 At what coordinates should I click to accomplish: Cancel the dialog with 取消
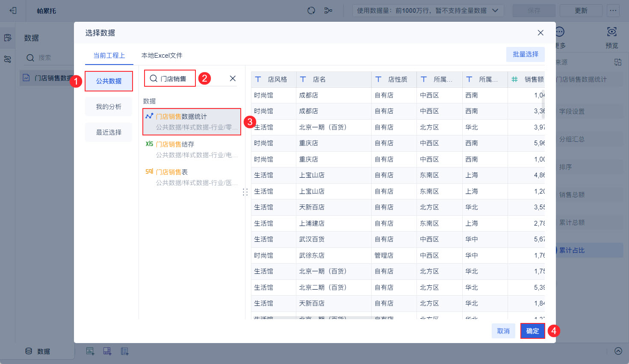(503, 331)
